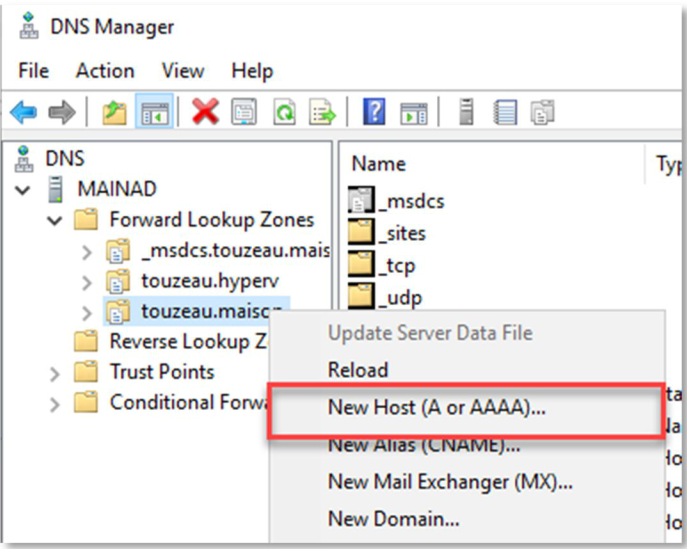The width and height of the screenshot is (687, 549).
Task: Expand the touzeau.hyperv zone
Action: (x=86, y=281)
